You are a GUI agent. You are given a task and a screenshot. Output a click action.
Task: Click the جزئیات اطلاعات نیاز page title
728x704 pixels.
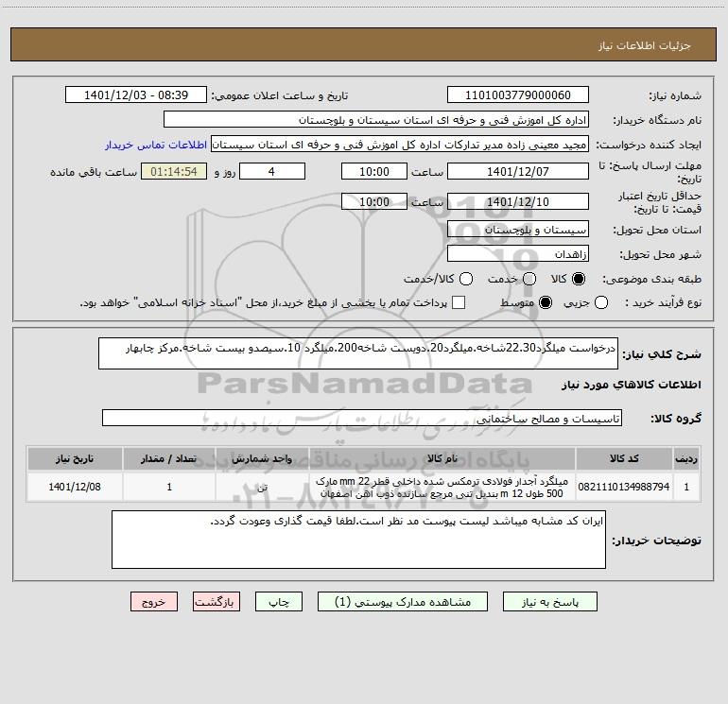[x=645, y=45]
